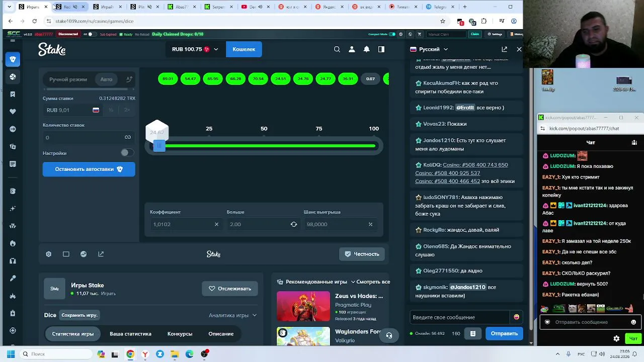Focus the Stake chat message field
644x362 pixels.
[460, 317]
